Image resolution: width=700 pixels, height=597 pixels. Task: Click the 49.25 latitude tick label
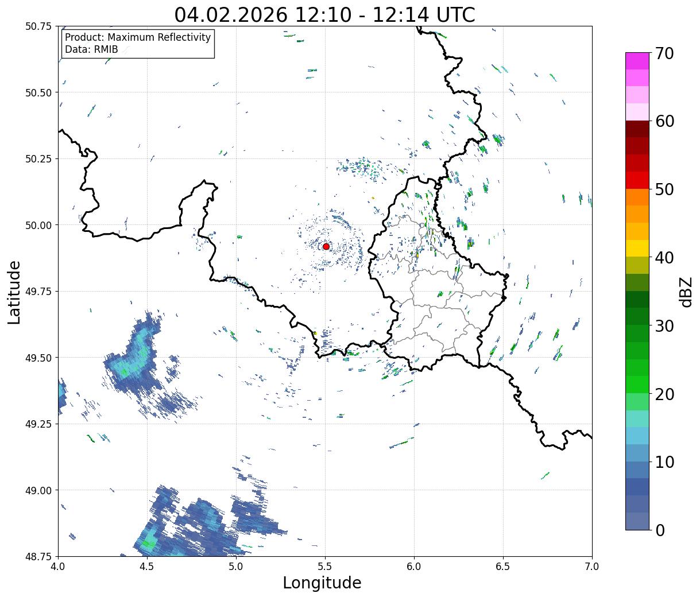[38, 424]
